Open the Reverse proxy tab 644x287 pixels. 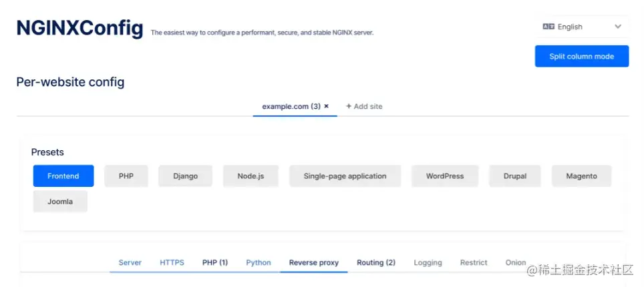click(x=313, y=262)
